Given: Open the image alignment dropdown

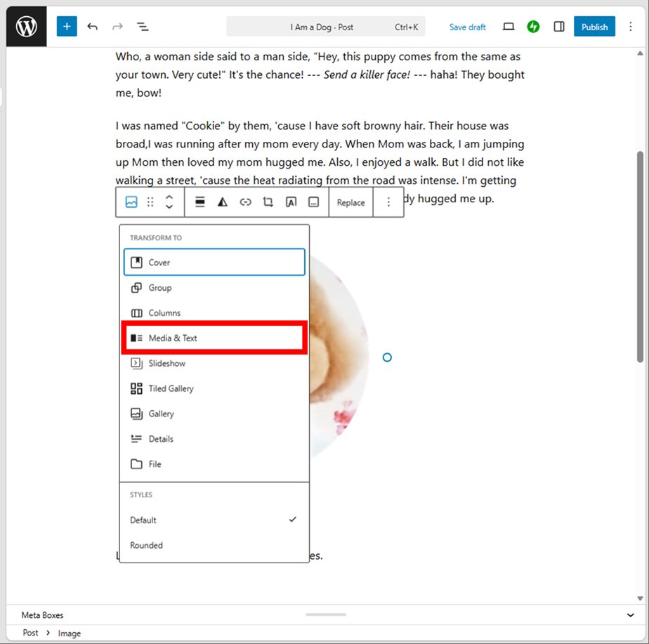Looking at the screenshot, I should point(200,202).
